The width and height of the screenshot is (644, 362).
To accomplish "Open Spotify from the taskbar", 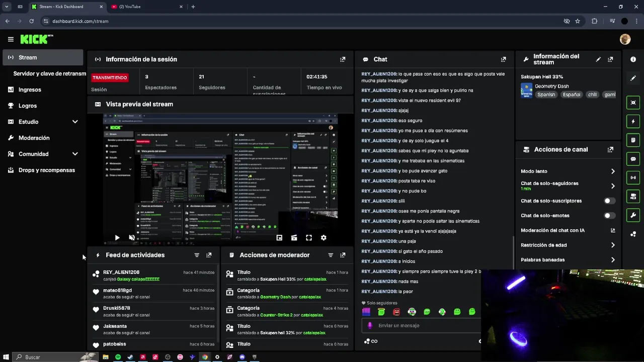I will (x=118, y=357).
